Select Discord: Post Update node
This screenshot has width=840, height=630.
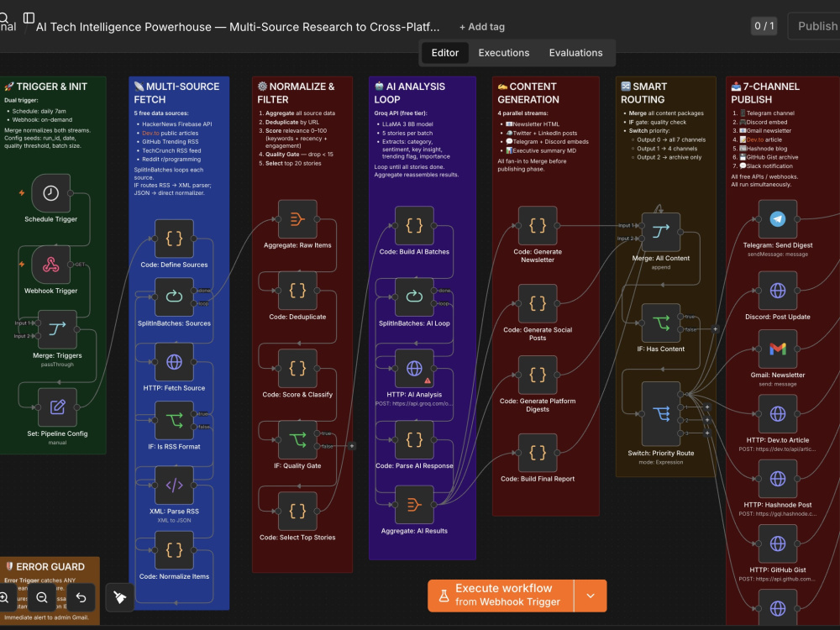(x=778, y=291)
